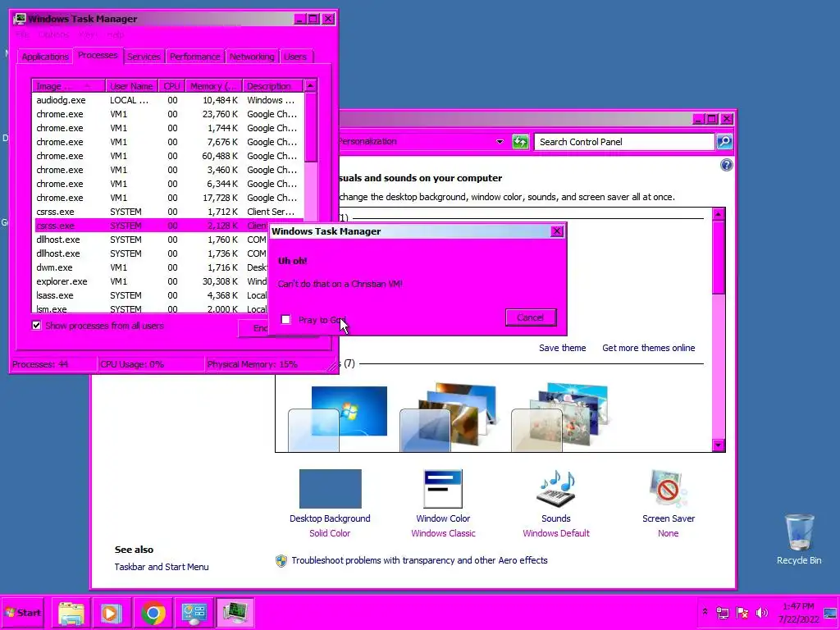Select csrss.exe row using 1,712 K
840x630 pixels.
[167, 212]
